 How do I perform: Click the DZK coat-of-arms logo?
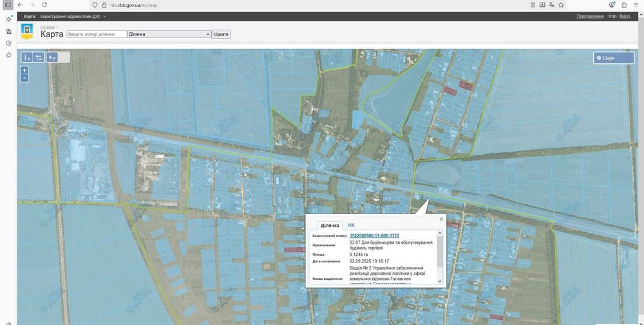tap(28, 32)
